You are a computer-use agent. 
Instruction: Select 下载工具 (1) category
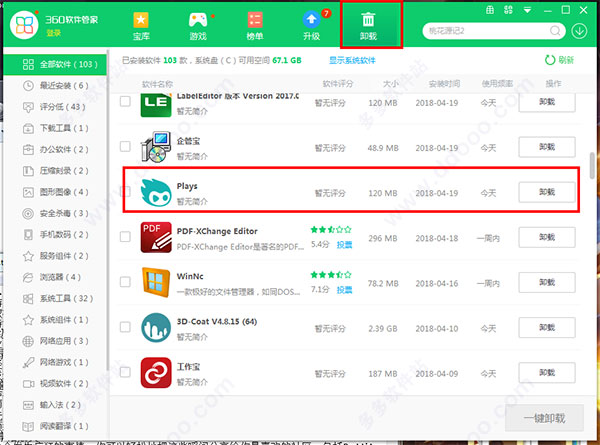tap(55, 128)
